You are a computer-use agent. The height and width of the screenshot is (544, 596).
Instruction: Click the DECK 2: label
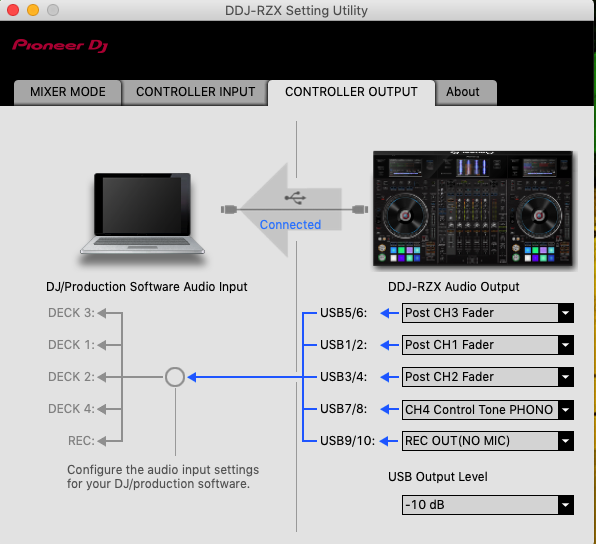coord(71,377)
